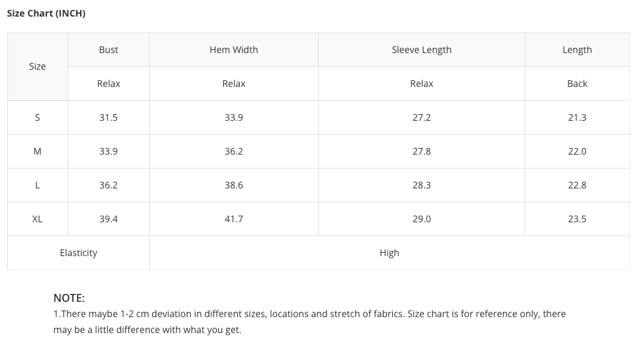Click bust value 31.5 for size S
The width and height of the screenshot is (644, 345).
(x=109, y=117)
